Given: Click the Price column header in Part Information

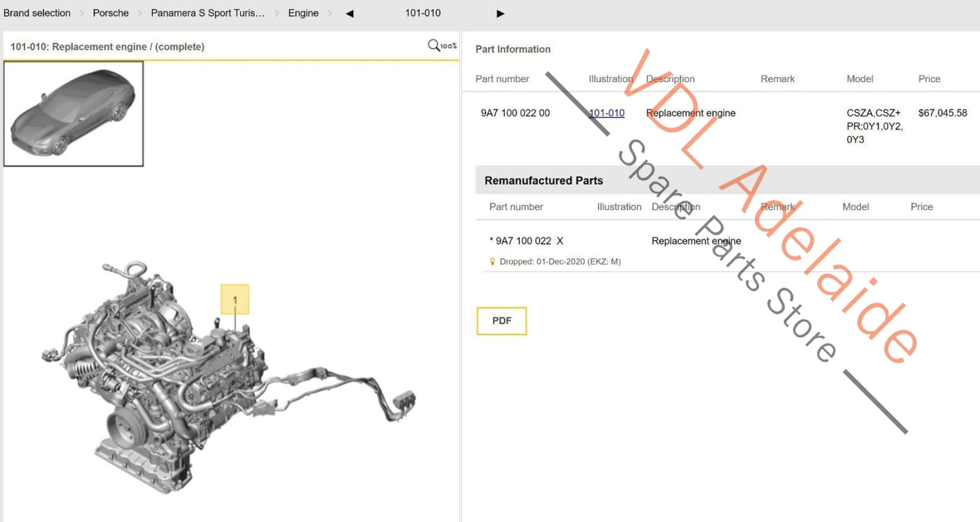Looking at the screenshot, I should [929, 79].
